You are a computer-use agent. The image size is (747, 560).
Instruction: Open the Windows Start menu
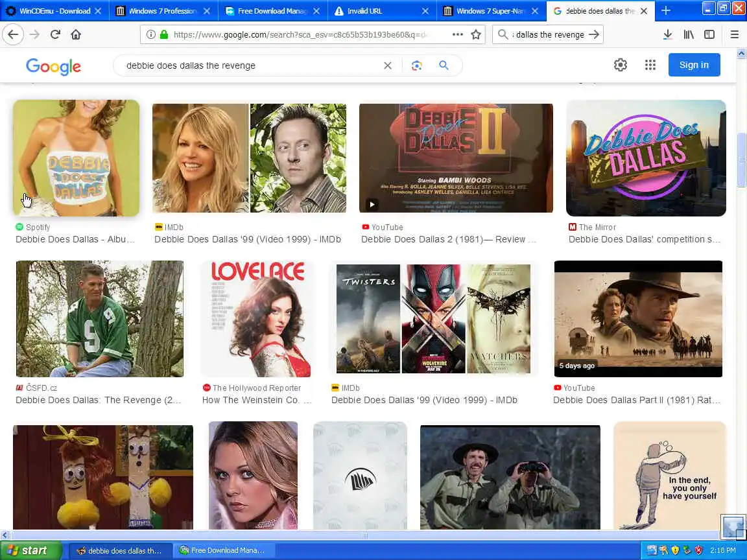click(31, 550)
